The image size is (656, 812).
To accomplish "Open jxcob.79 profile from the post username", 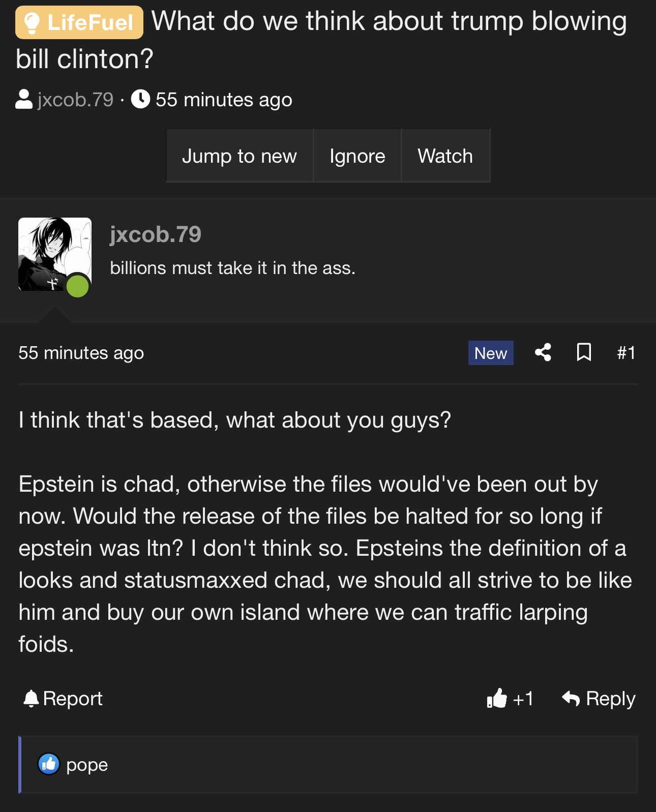I will pos(156,234).
